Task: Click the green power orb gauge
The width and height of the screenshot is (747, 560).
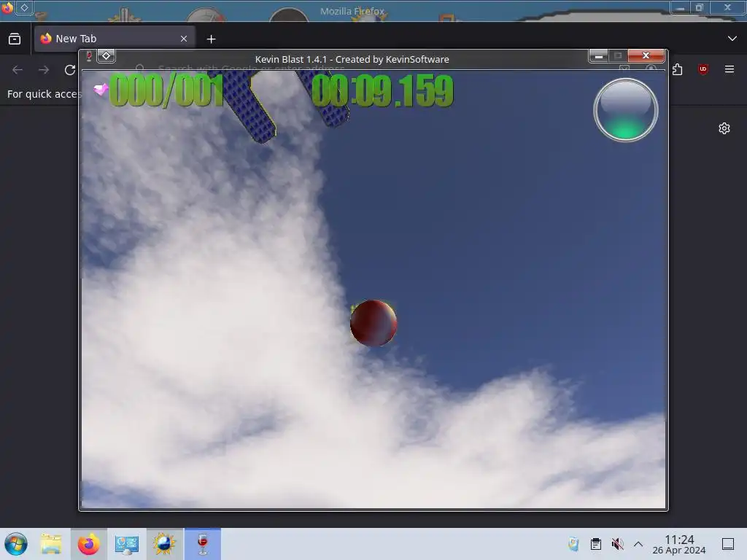Action: coord(625,110)
